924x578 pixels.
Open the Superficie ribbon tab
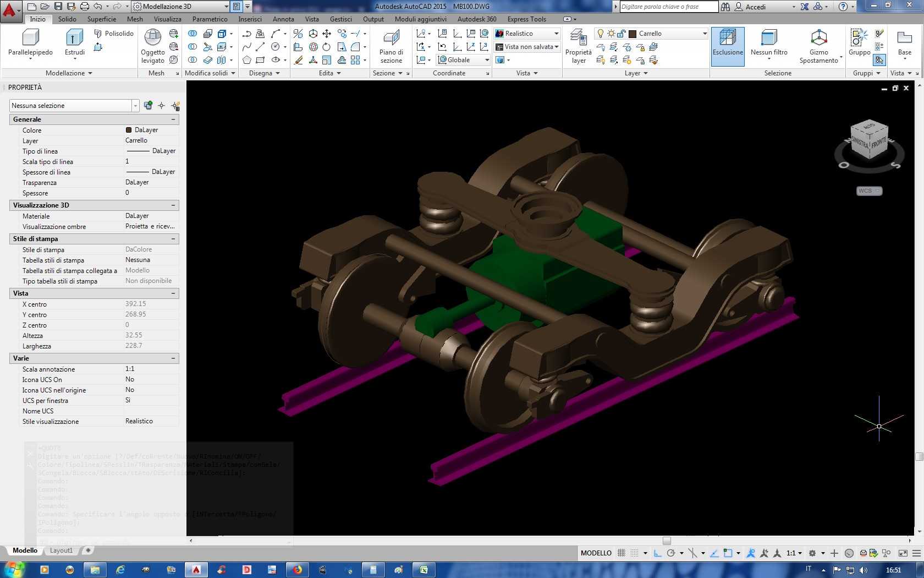(x=102, y=19)
